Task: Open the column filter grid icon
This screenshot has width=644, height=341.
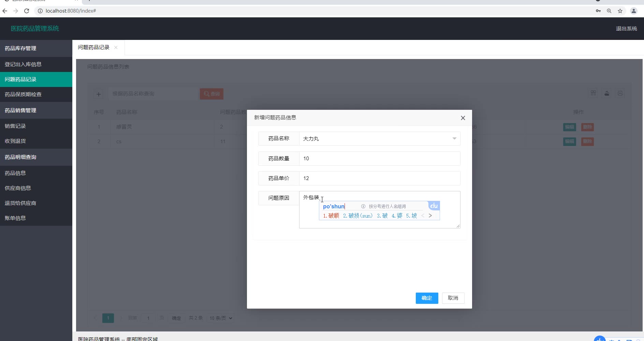Action: tap(594, 93)
